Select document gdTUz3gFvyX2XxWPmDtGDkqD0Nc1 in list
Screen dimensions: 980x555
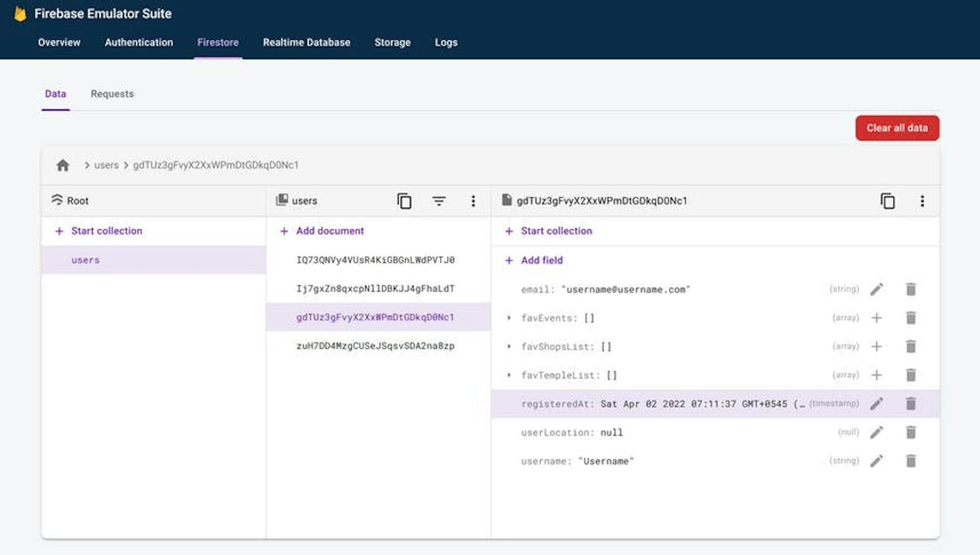click(x=378, y=317)
